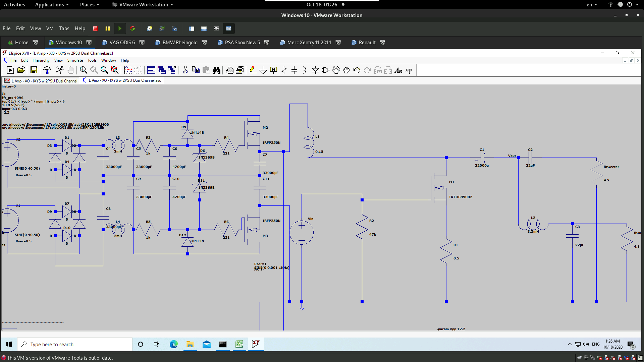Open Excel from Windows taskbar

[x=239, y=344]
